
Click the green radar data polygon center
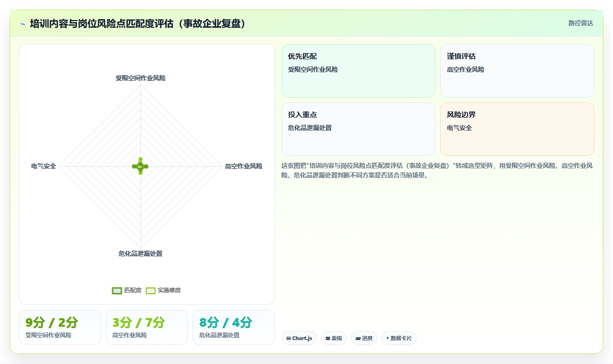pyautogui.click(x=140, y=166)
